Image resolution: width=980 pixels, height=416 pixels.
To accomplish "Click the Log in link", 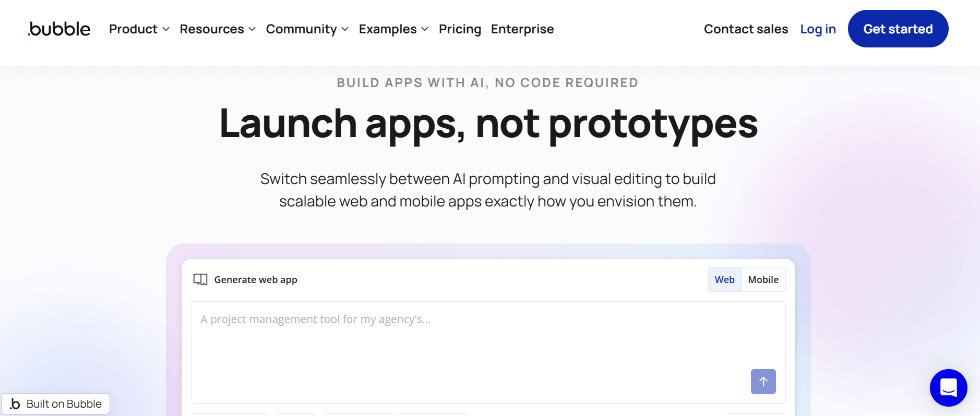I will [x=818, y=29].
